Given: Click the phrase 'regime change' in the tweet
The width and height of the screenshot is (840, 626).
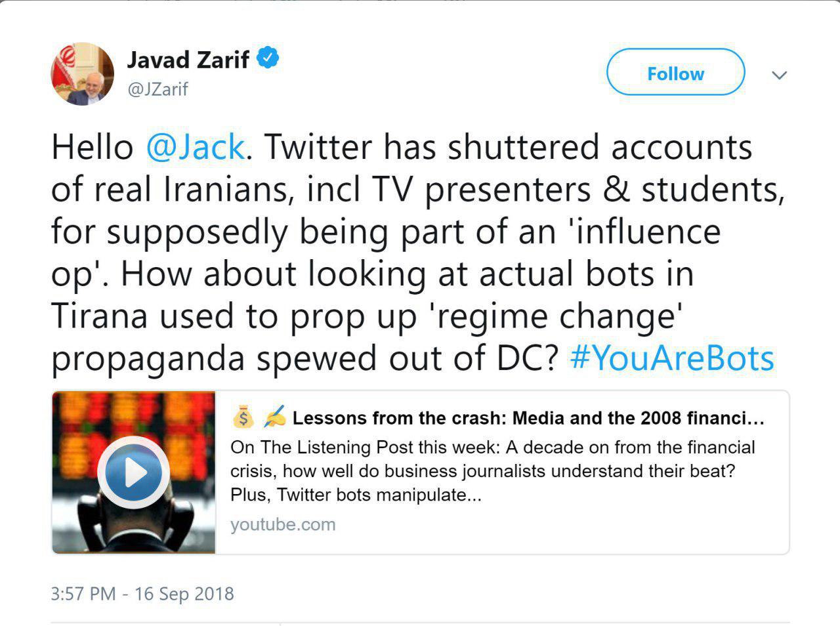Looking at the screenshot, I should pos(552,316).
